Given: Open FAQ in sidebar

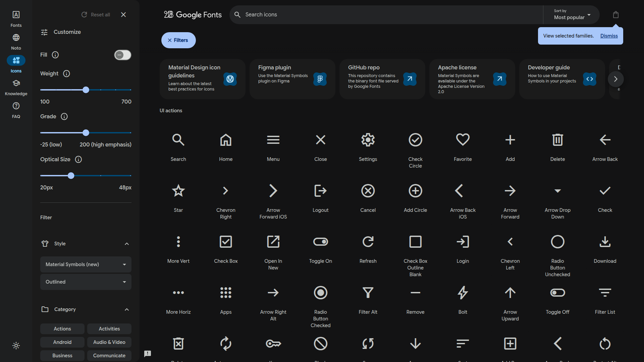Looking at the screenshot, I should point(16,110).
